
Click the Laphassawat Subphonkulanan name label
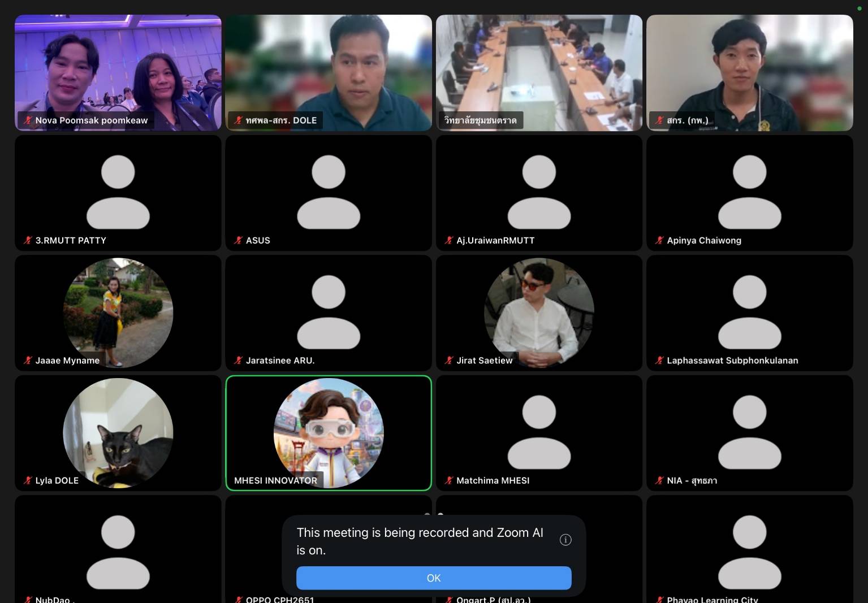pos(732,360)
